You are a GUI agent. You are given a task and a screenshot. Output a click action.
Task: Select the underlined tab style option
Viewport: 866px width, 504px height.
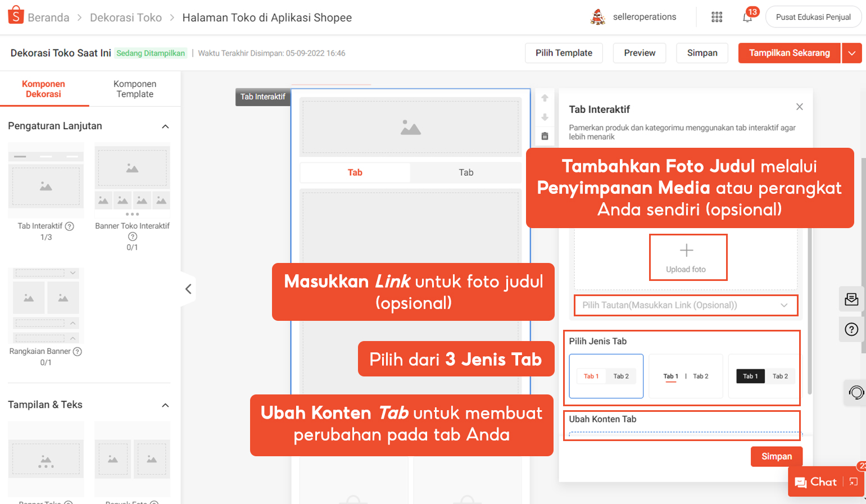tap(686, 376)
